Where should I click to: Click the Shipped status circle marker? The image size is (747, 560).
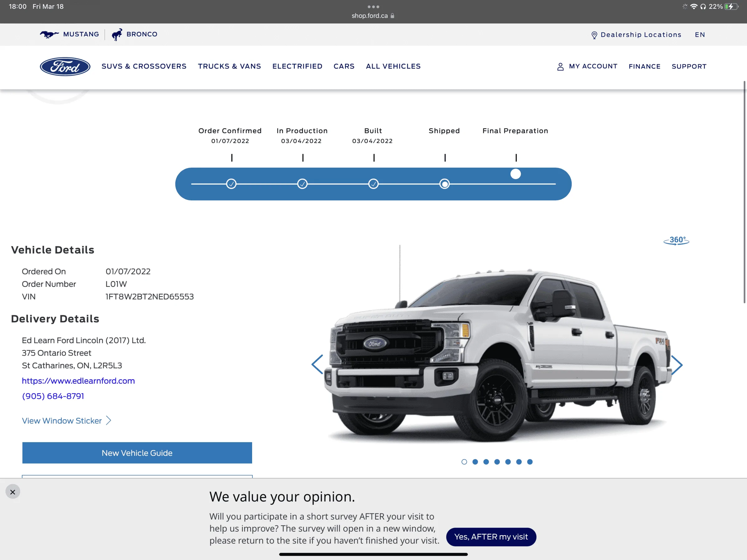(445, 184)
